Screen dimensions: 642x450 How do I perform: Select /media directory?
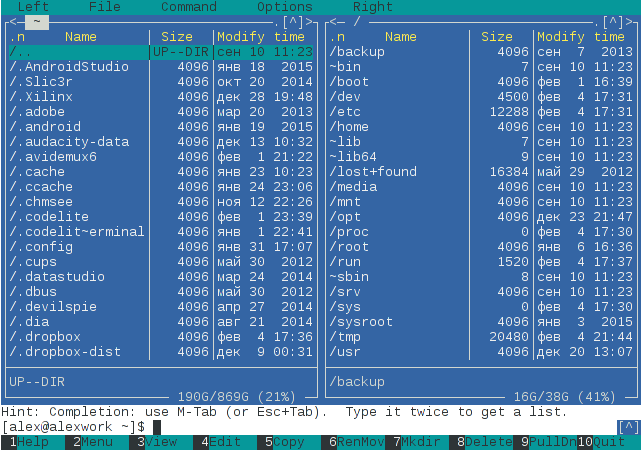pos(482,187)
